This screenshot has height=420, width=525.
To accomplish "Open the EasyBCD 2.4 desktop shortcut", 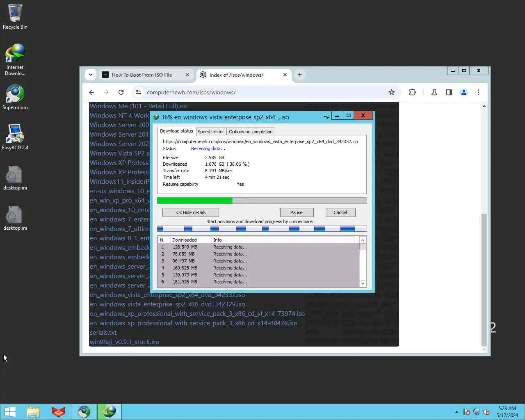I will pos(15,137).
